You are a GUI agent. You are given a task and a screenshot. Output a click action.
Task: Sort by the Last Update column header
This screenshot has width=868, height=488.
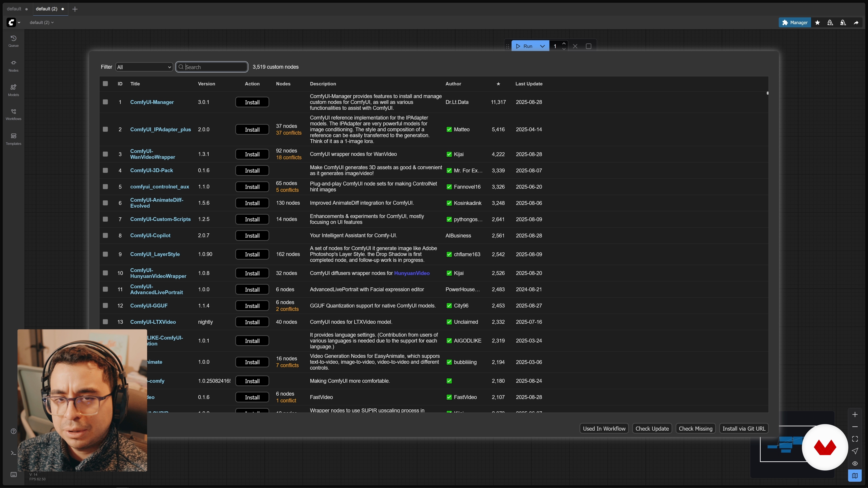click(529, 84)
